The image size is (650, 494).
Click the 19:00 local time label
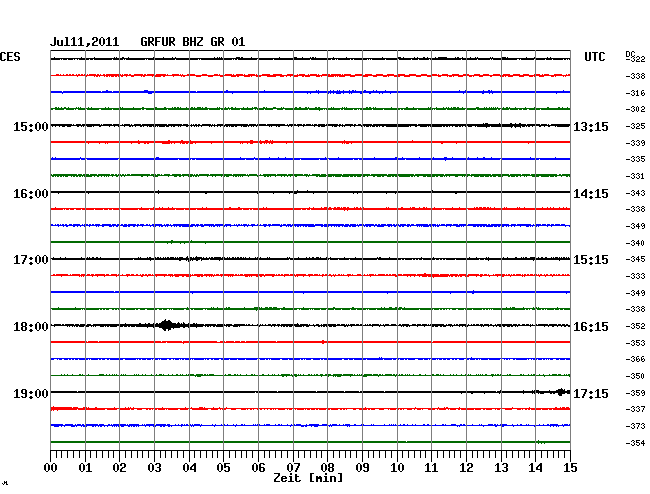[x=31, y=393]
